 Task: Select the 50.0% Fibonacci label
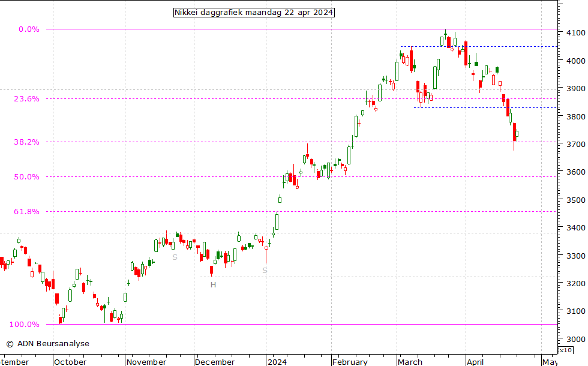click(26, 176)
